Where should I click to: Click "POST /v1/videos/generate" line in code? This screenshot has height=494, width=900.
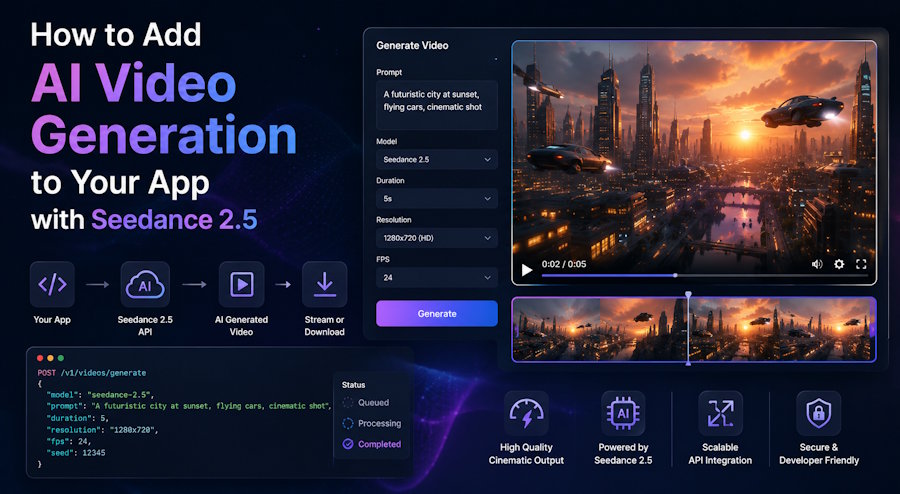[92, 373]
